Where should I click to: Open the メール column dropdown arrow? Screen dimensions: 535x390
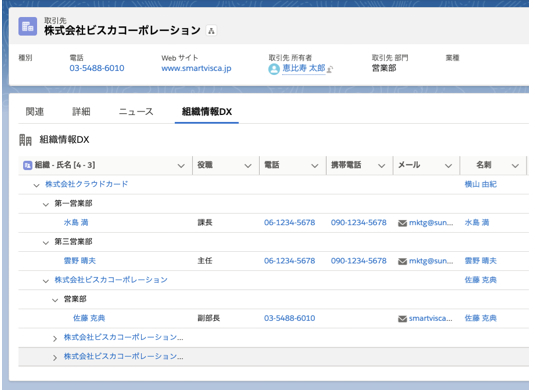point(448,166)
